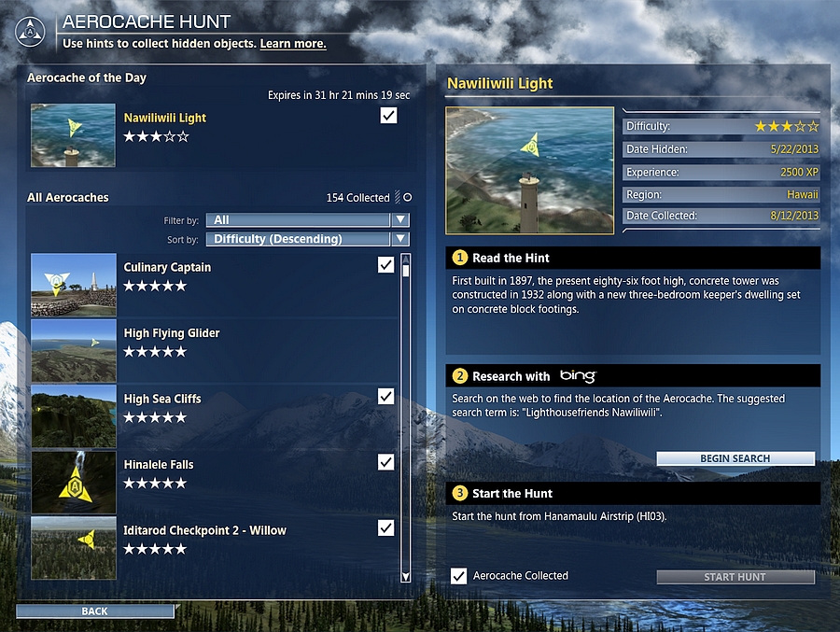Screen dimensions: 840x632
Task: Select the Hinalele Falls thumbnail
Action: coord(74,483)
